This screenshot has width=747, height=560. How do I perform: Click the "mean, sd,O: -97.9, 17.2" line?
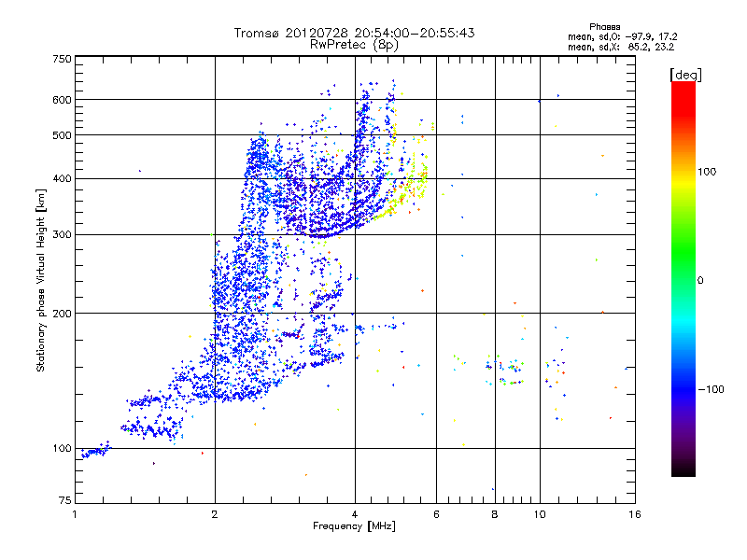pyautogui.click(x=622, y=36)
